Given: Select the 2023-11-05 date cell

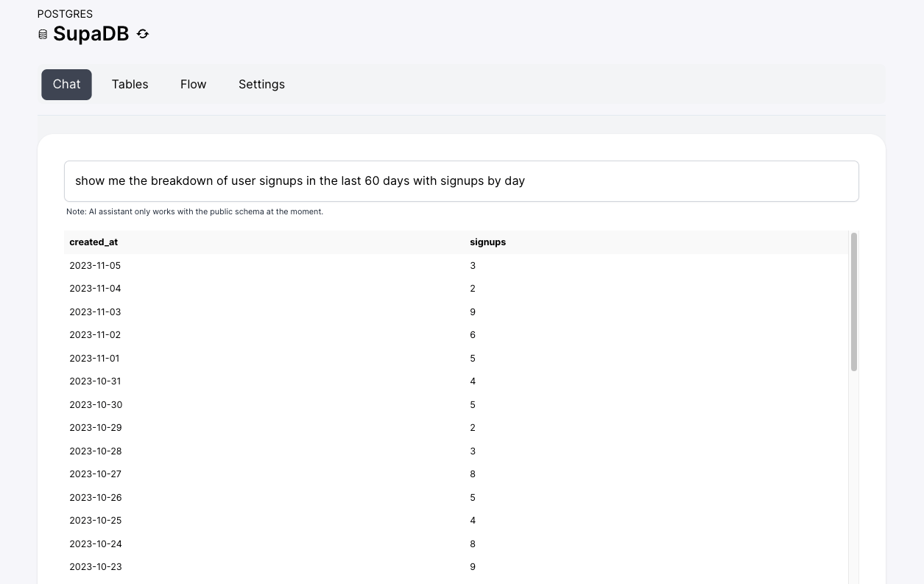Looking at the screenshot, I should tap(95, 266).
